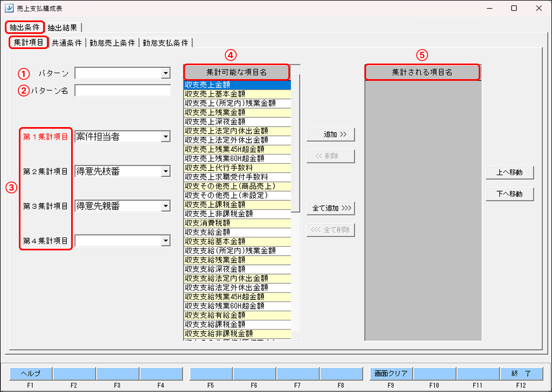
Task: Open the 第3集計項目 dropdown
Action: [165, 206]
